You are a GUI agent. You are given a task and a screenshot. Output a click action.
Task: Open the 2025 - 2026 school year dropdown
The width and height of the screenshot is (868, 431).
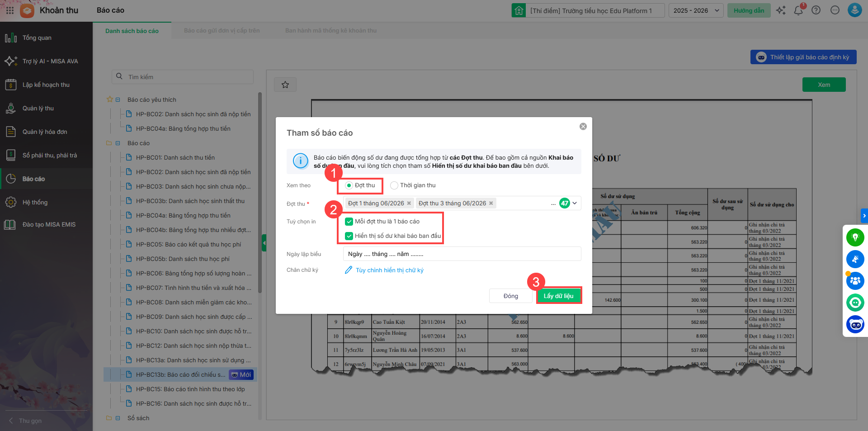tap(696, 10)
